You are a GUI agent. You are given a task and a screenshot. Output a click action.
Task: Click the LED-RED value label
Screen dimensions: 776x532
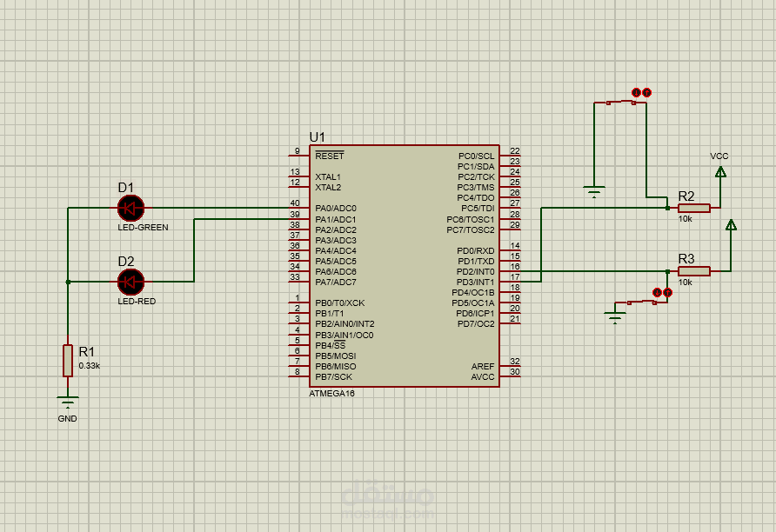[137, 301]
